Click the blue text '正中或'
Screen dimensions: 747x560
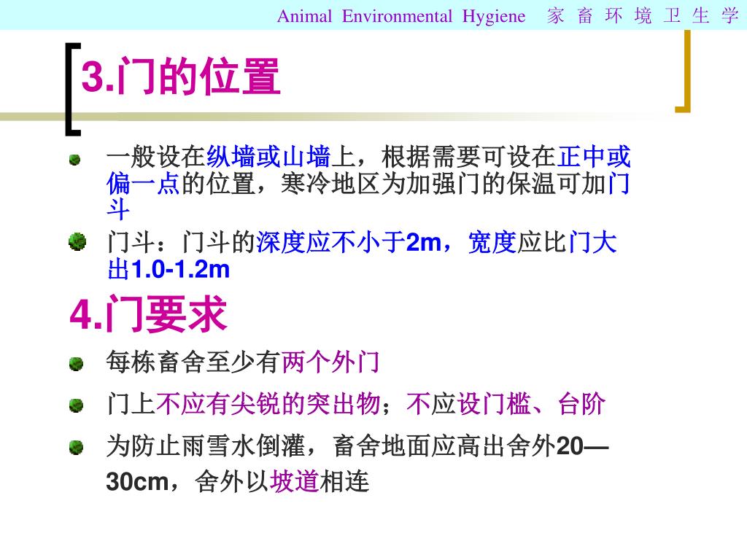594,156
